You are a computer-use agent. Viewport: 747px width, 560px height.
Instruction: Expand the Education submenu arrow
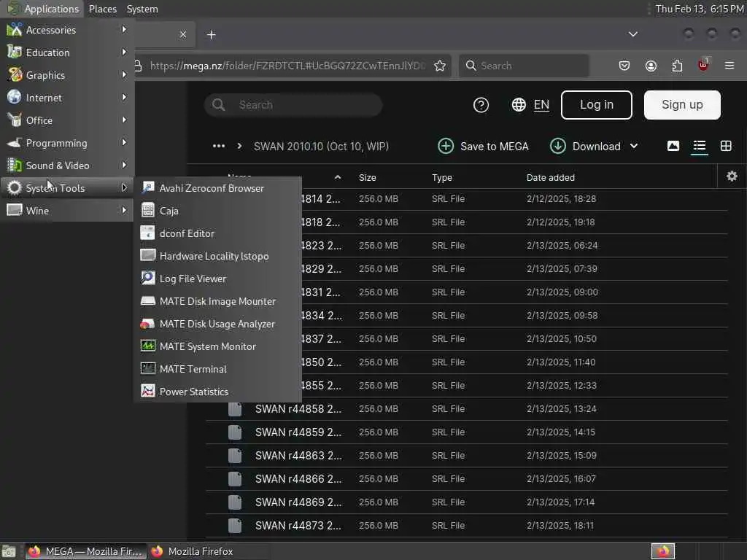(124, 52)
